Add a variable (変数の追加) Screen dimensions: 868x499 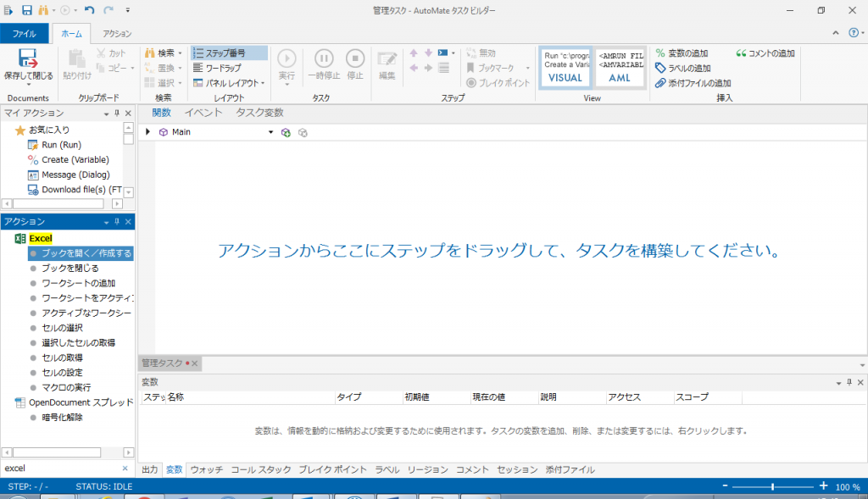(x=682, y=53)
